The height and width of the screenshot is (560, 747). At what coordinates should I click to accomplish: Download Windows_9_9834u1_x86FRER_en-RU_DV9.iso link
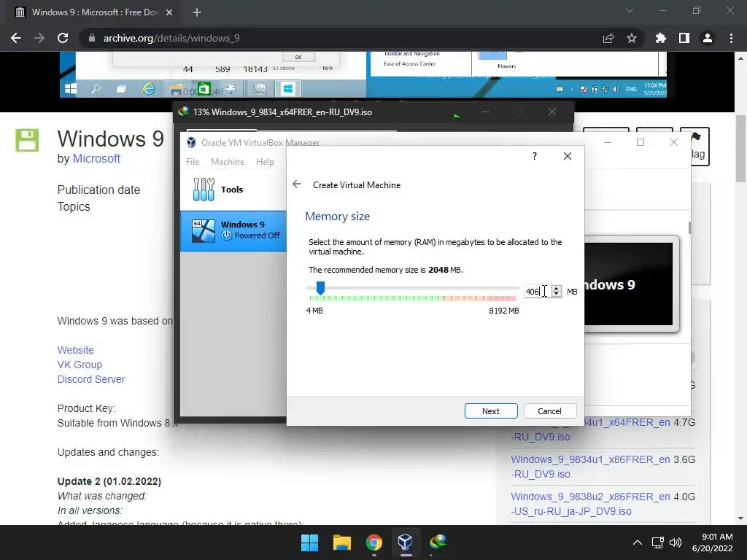click(x=590, y=467)
